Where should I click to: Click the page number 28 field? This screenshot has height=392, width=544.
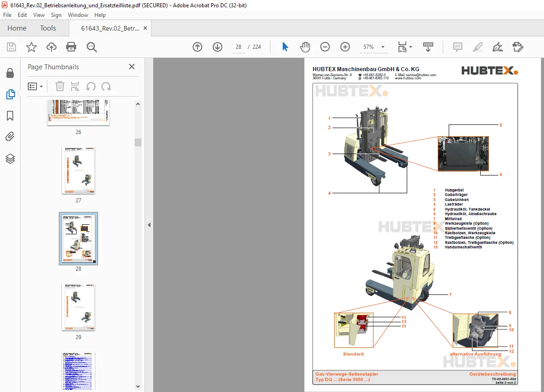click(238, 47)
